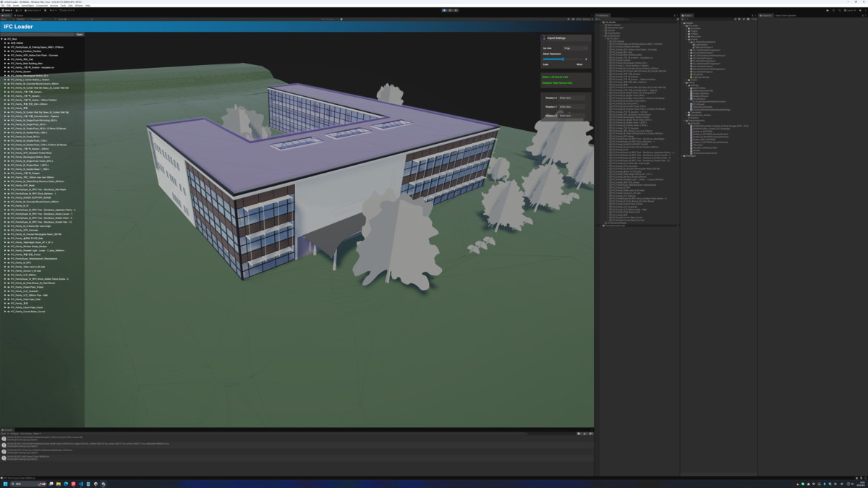Click the Play button in Unity toolbar
Screen dimensions: 868x488
[444, 10]
